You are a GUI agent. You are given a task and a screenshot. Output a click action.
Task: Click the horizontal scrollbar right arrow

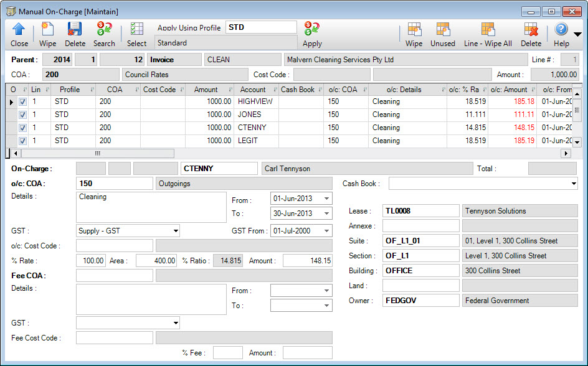[x=566, y=153]
